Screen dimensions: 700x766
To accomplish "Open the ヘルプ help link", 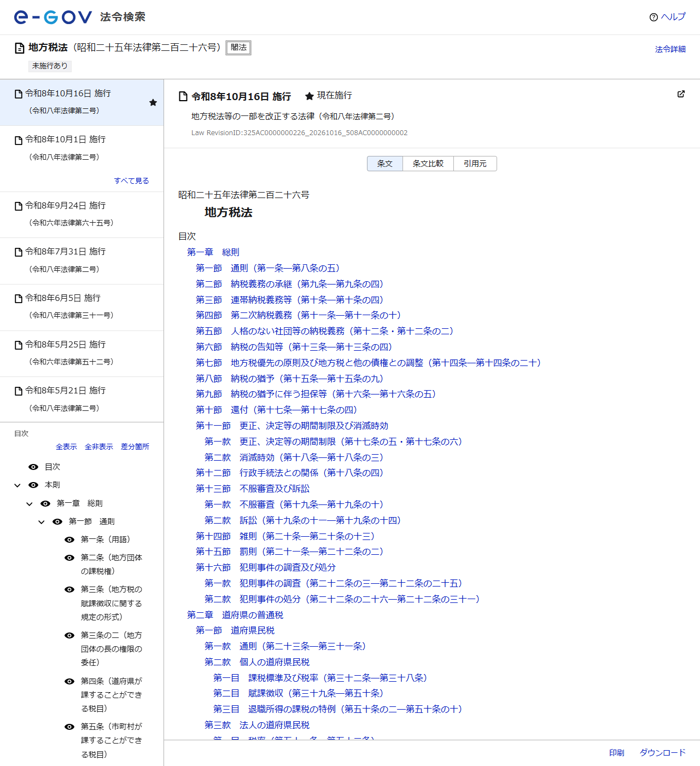I will tap(667, 17).
